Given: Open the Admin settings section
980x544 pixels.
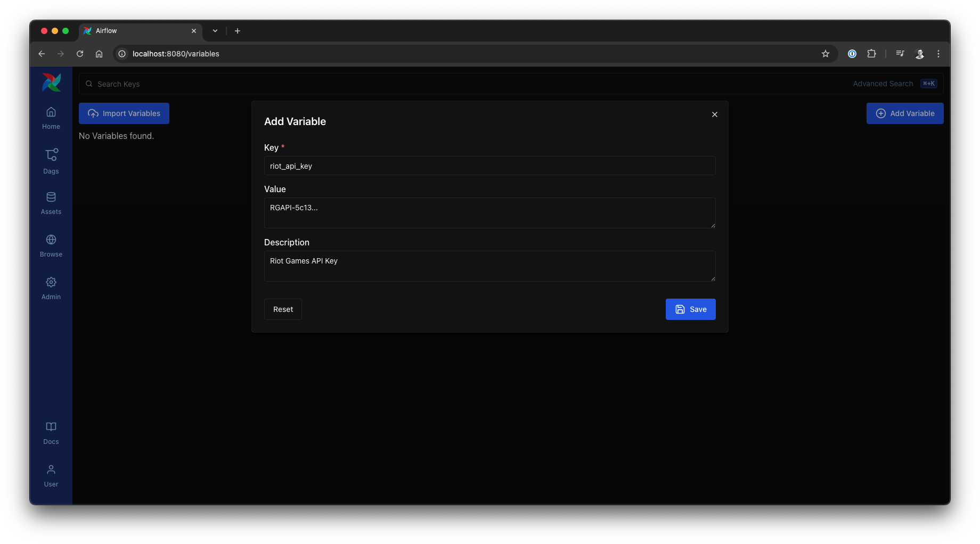Looking at the screenshot, I should (x=51, y=287).
